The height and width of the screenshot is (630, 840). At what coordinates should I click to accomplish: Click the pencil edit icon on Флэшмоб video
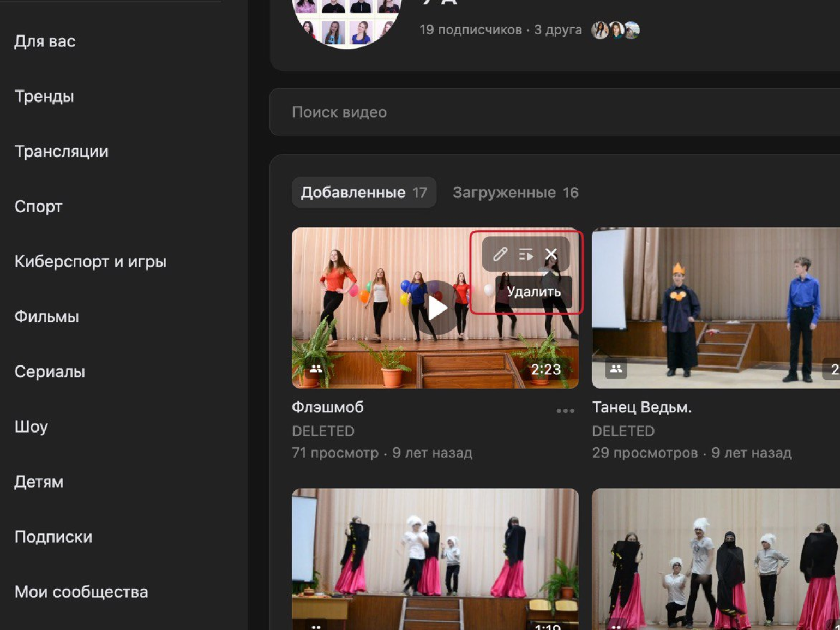pos(500,254)
